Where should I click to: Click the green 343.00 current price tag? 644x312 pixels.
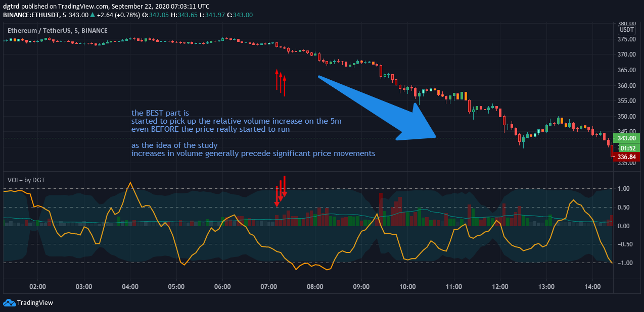(626, 138)
